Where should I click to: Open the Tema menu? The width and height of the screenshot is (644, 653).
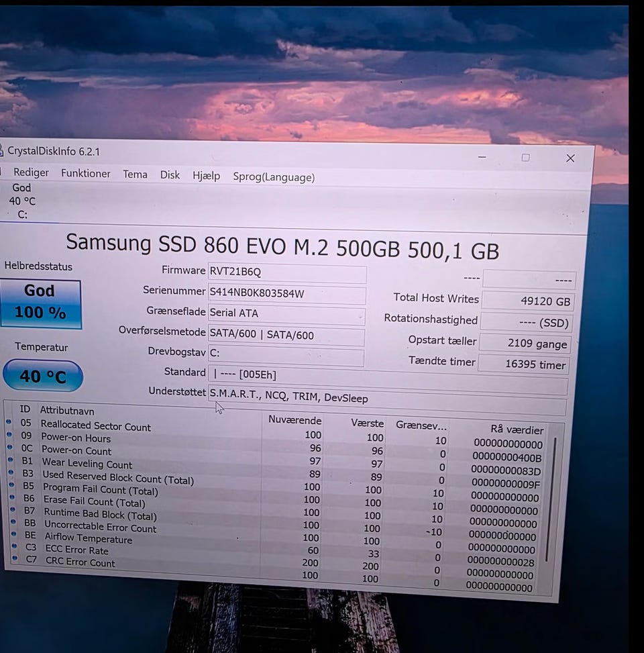(x=135, y=174)
